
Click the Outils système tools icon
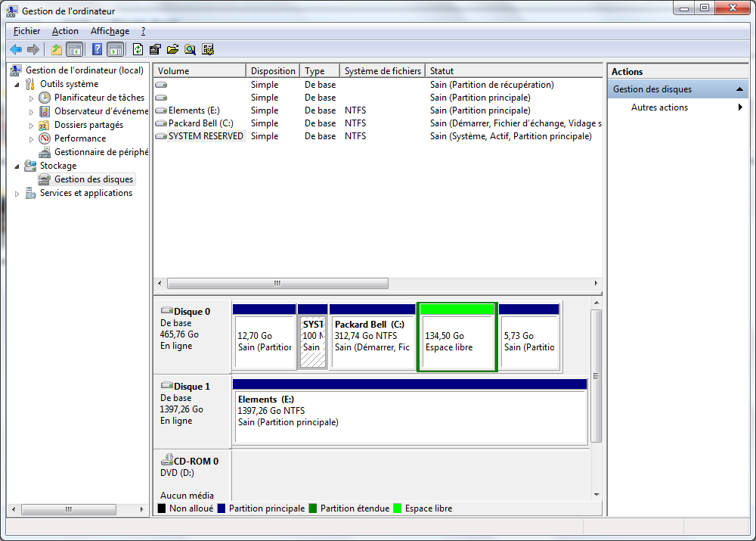(30, 84)
